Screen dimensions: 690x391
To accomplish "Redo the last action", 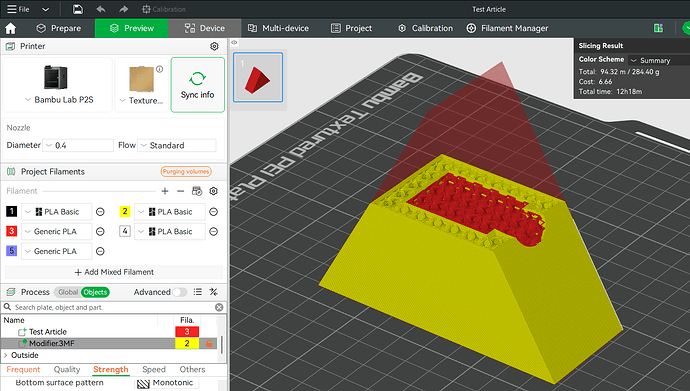I will tap(123, 9).
